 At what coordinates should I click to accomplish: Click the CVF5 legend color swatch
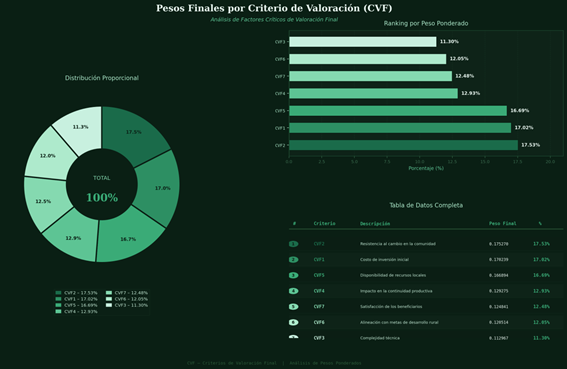click(58, 305)
